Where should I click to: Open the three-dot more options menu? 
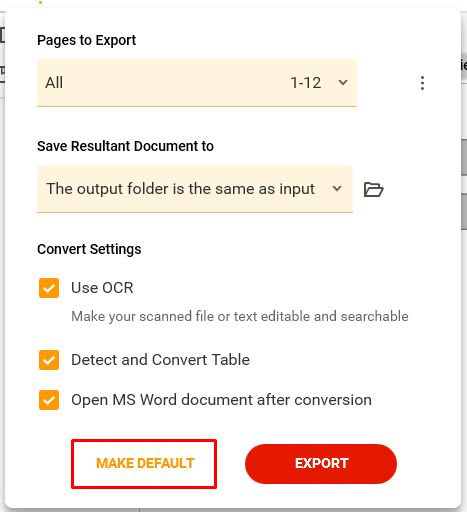click(x=422, y=83)
